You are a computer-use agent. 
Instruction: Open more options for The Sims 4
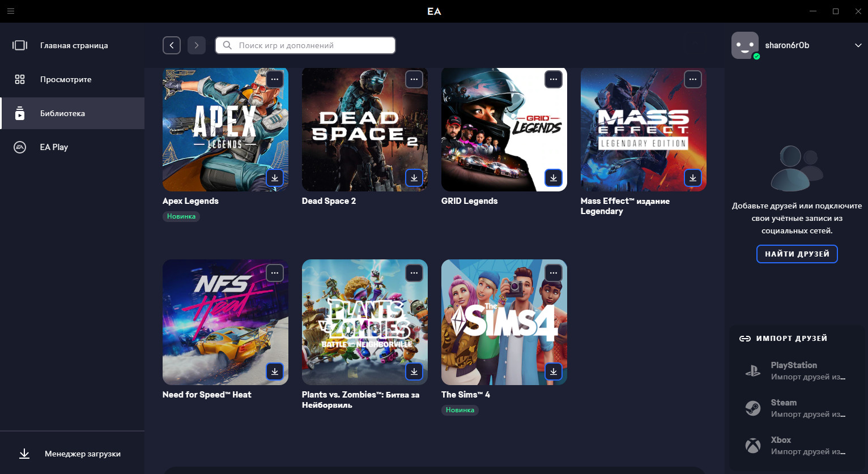click(554, 273)
